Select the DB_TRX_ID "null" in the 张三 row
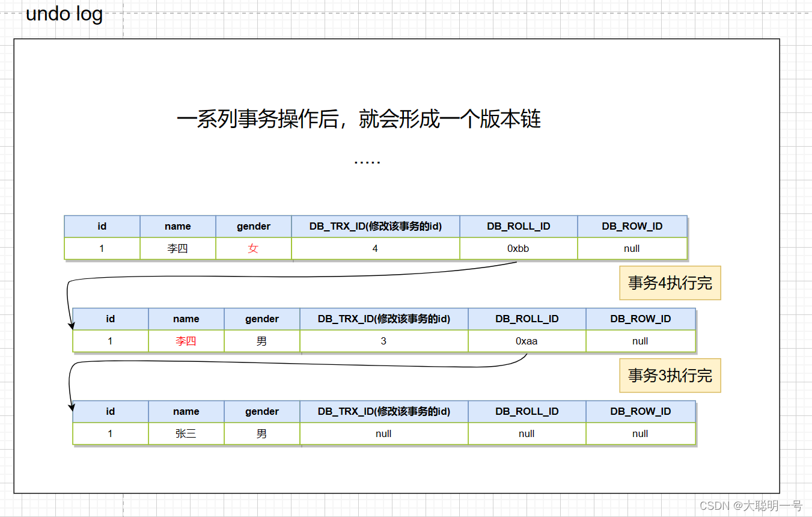The width and height of the screenshot is (812, 517). click(x=384, y=433)
